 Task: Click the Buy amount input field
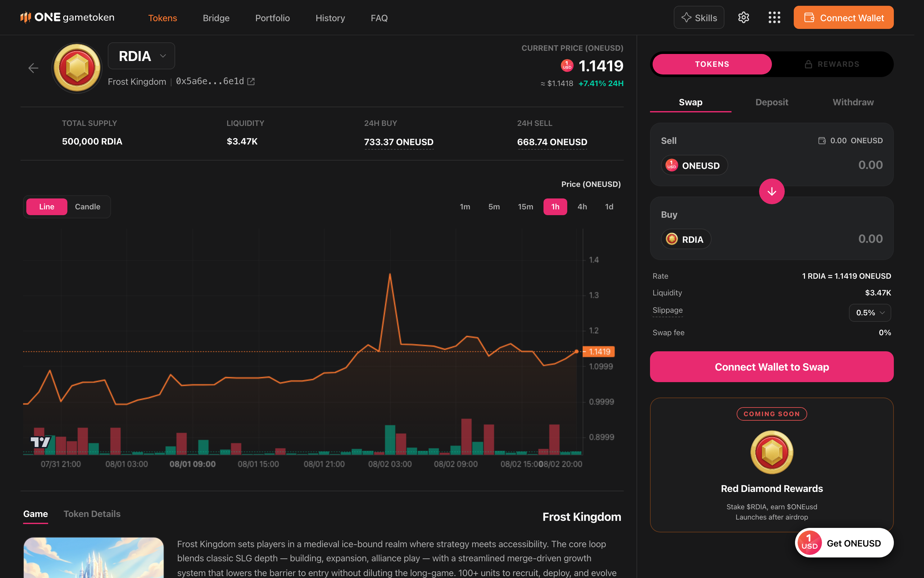(x=870, y=239)
